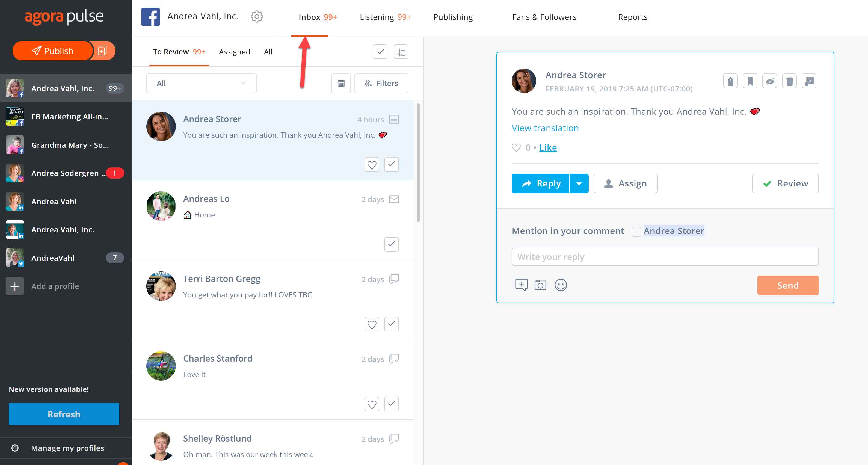Open Fans & Followers tab
The image size is (868, 465).
click(x=544, y=17)
